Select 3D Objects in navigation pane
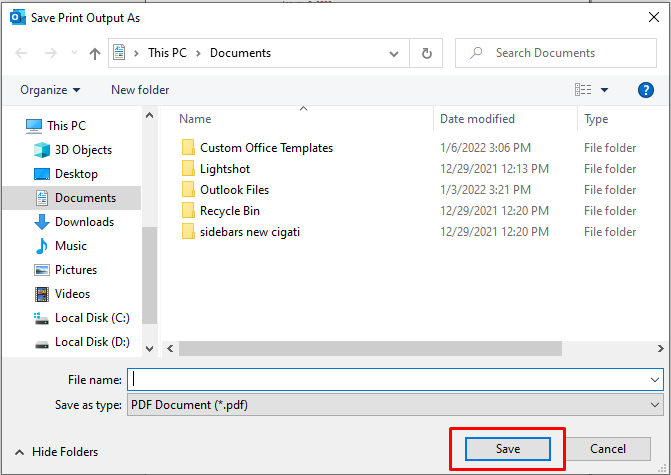671x475 pixels. 83,150
